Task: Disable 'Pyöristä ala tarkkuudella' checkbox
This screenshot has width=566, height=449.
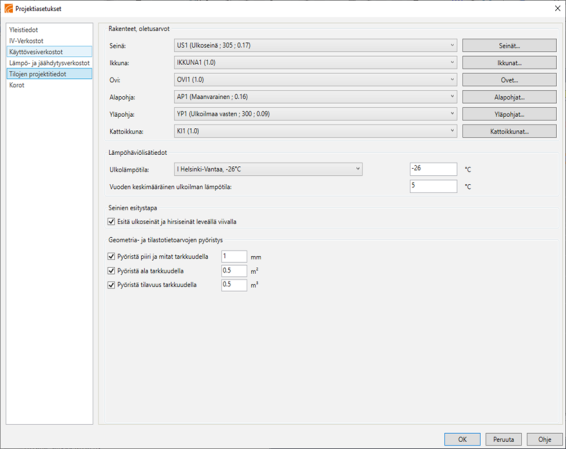Action: [x=111, y=271]
